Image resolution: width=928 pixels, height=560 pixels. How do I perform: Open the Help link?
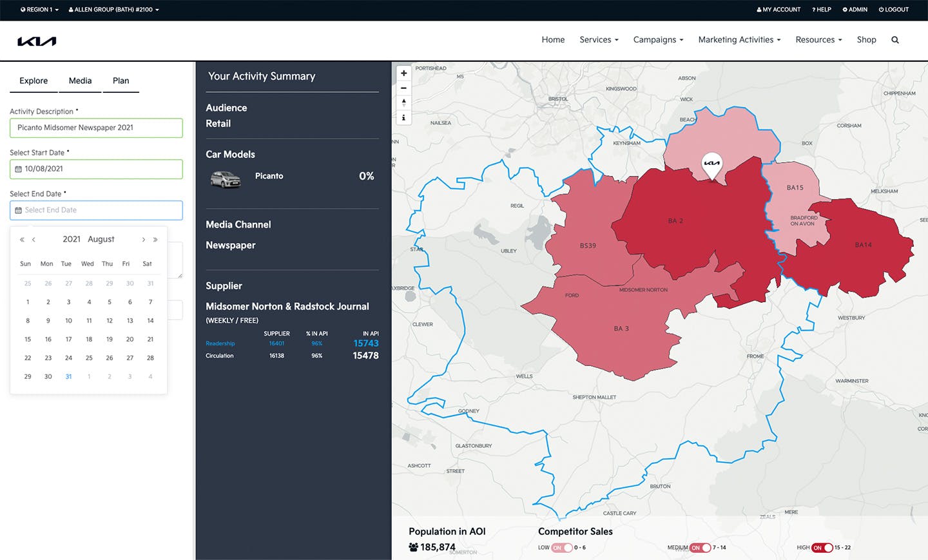pyautogui.click(x=821, y=10)
